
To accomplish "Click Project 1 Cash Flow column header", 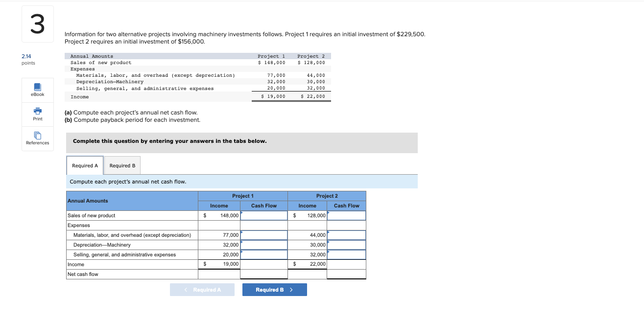I will pyautogui.click(x=264, y=206).
